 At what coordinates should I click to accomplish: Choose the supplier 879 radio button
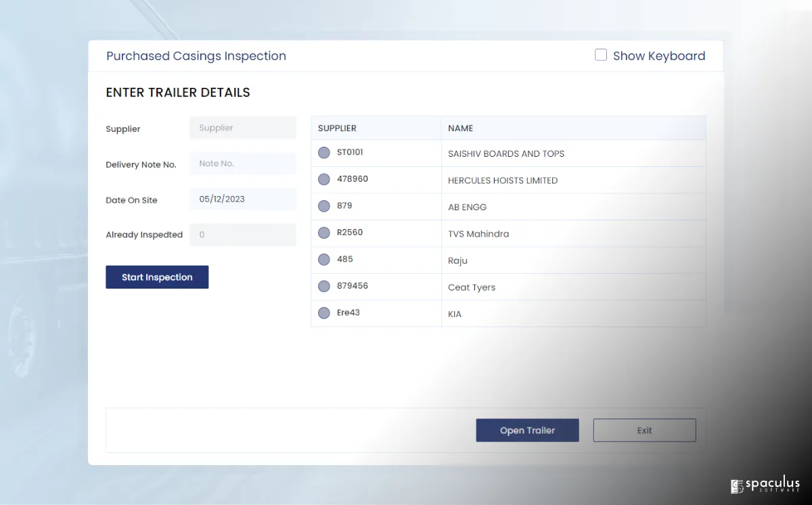(x=324, y=206)
